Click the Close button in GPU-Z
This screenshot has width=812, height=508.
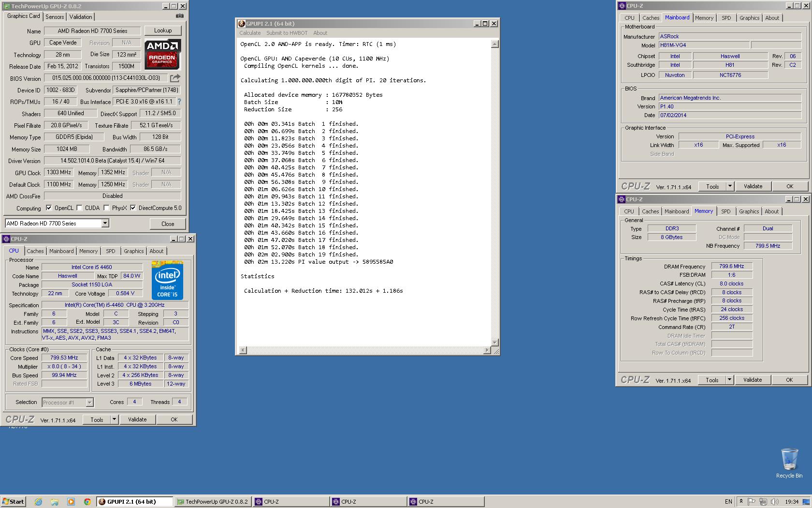pyautogui.click(x=168, y=224)
